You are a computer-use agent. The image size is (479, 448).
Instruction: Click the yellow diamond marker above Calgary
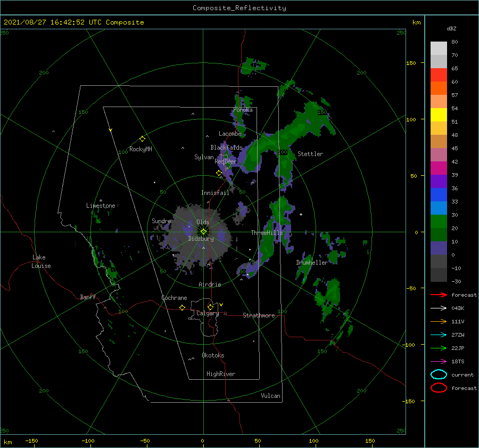click(x=210, y=307)
